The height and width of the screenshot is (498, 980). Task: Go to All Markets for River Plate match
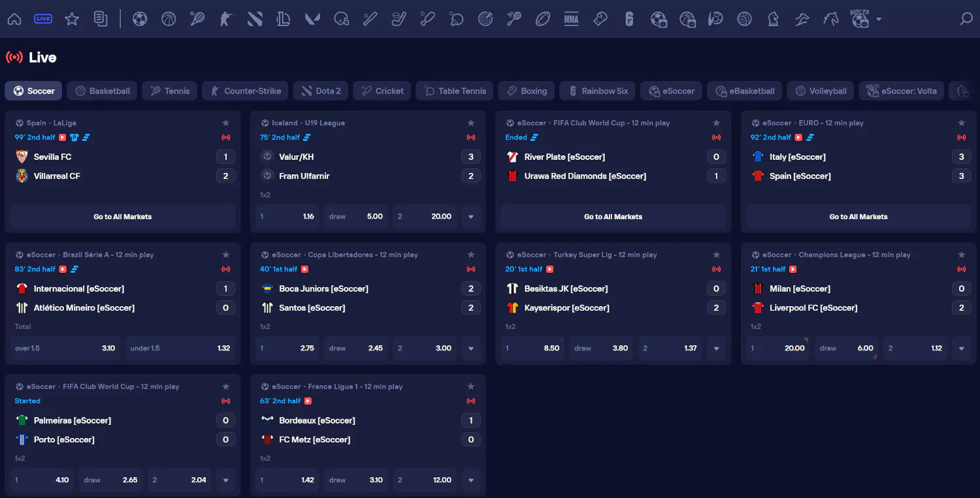click(x=613, y=217)
